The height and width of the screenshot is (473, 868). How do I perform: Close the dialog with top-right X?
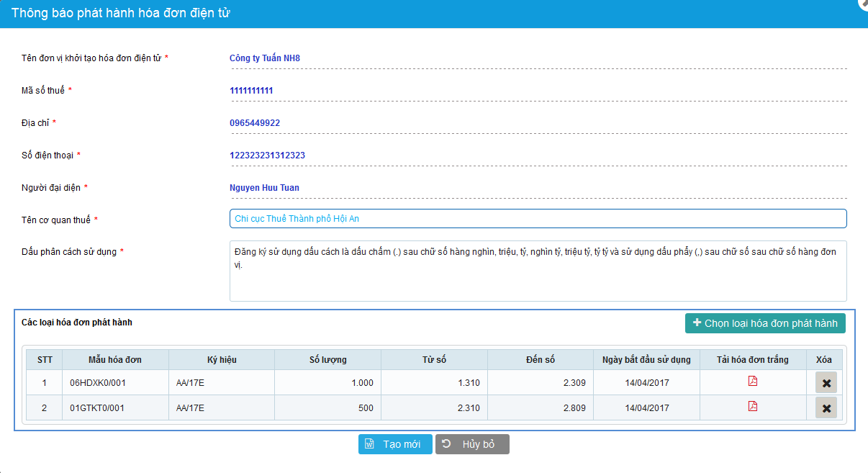(863, 4)
